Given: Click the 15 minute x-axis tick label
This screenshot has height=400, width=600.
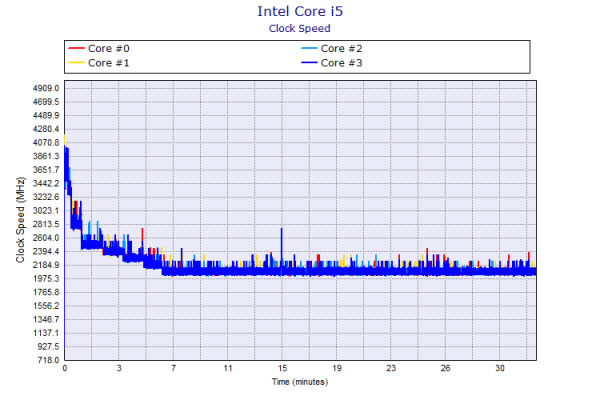Looking at the screenshot, I should click(282, 368).
